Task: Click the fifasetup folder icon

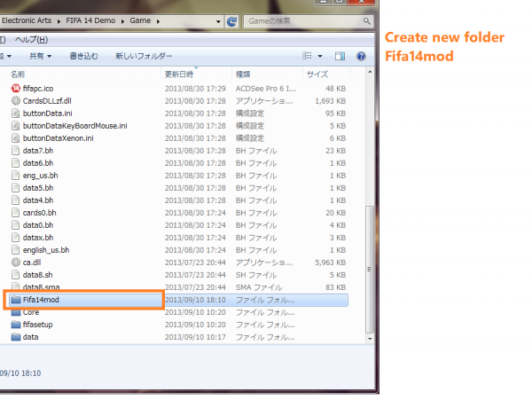Action: tap(16, 325)
